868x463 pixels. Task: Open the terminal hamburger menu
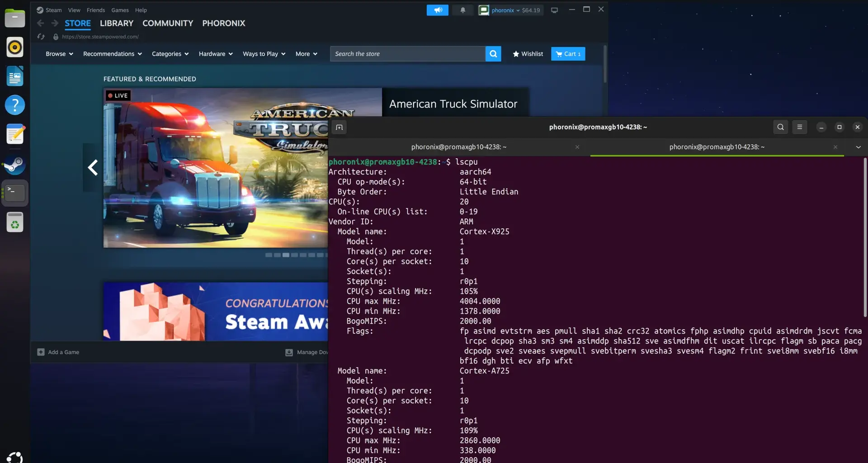pyautogui.click(x=799, y=127)
